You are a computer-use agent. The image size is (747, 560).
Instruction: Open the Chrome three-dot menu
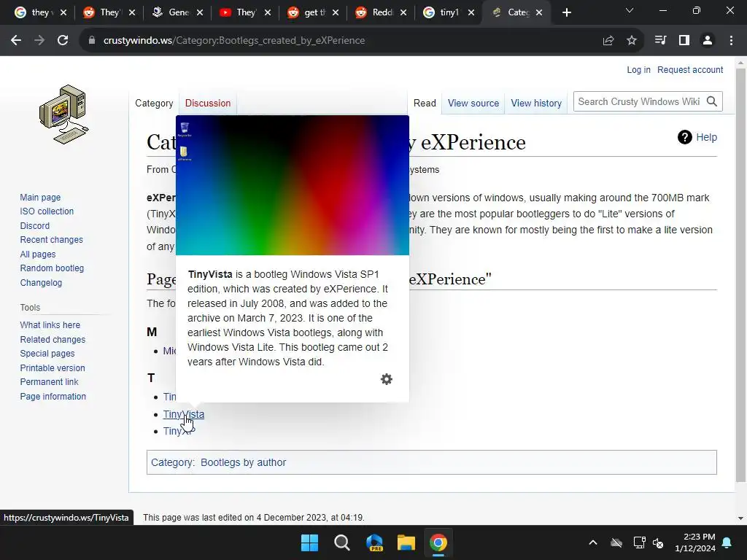731,41
